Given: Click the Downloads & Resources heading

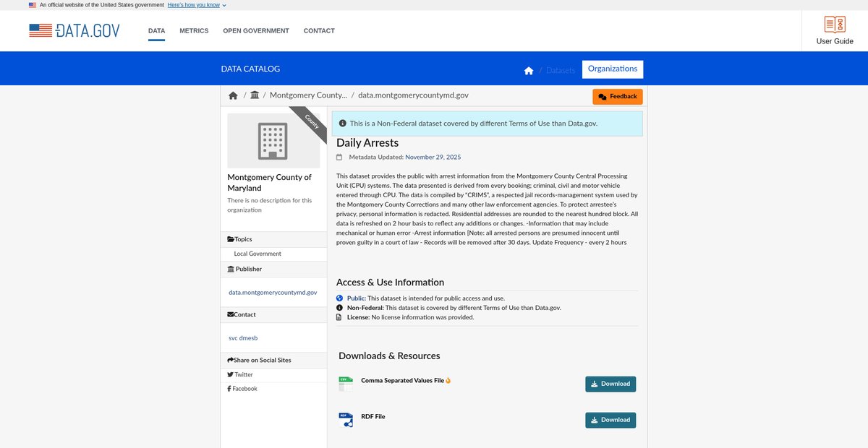Looking at the screenshot, I should pyautogui.click(x=389, y=356).
